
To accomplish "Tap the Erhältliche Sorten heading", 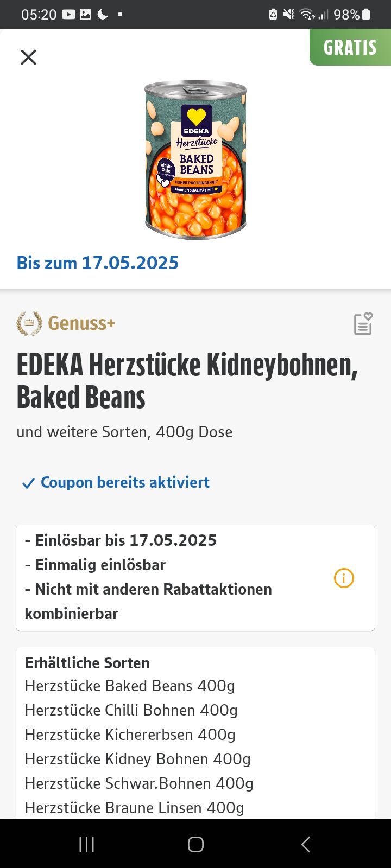I will [87, 663].
